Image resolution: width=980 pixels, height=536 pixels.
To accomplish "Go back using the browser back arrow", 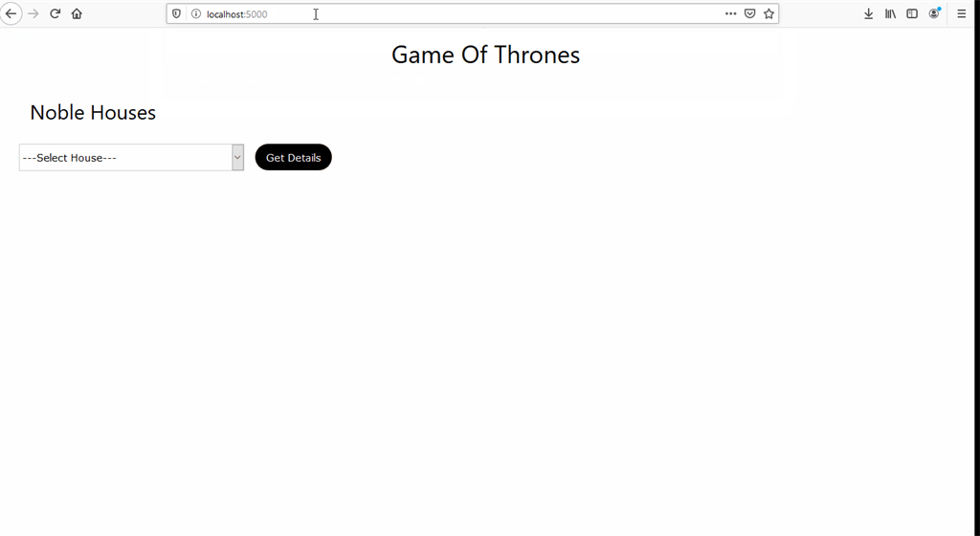I will [11, 13].
